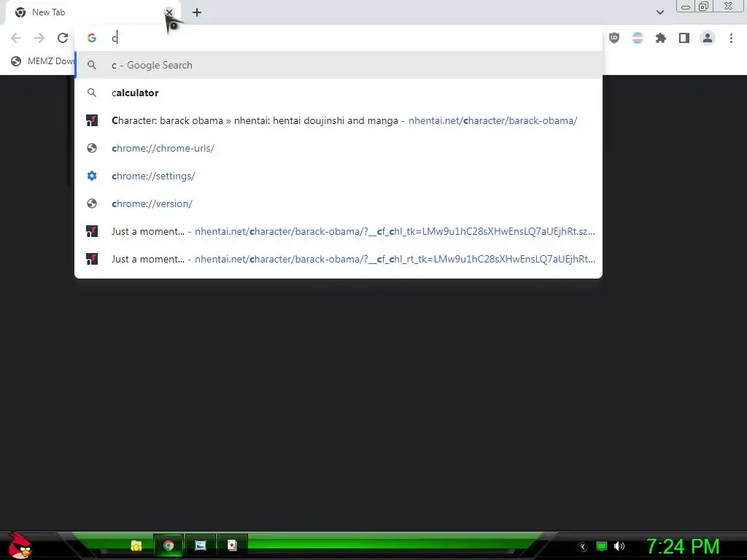Select the 'Character: barack obama' history suggestion

(x=338, y=120)
